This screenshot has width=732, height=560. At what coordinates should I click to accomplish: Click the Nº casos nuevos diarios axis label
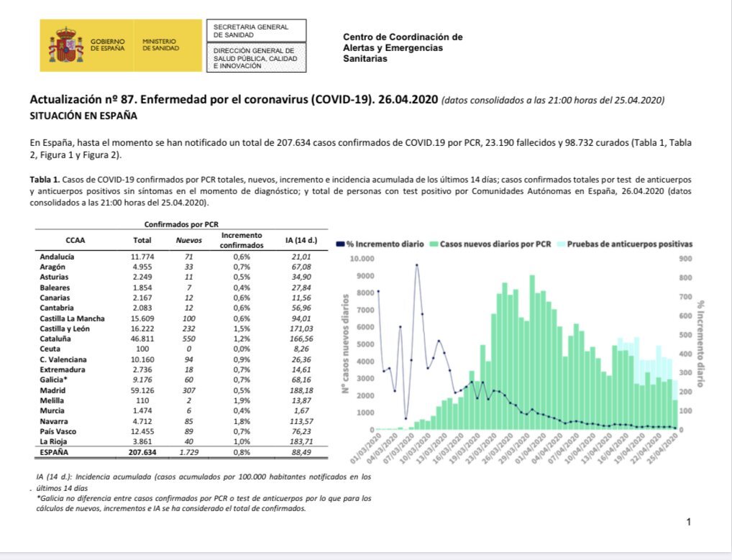click(346, 342)
